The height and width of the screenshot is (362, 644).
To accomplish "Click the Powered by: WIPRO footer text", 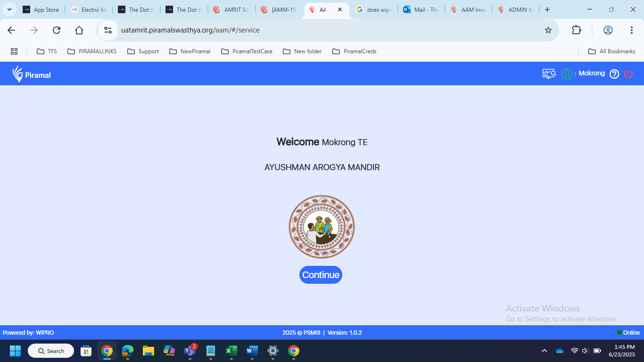I will pyautogui.click(x=28, y=333).
